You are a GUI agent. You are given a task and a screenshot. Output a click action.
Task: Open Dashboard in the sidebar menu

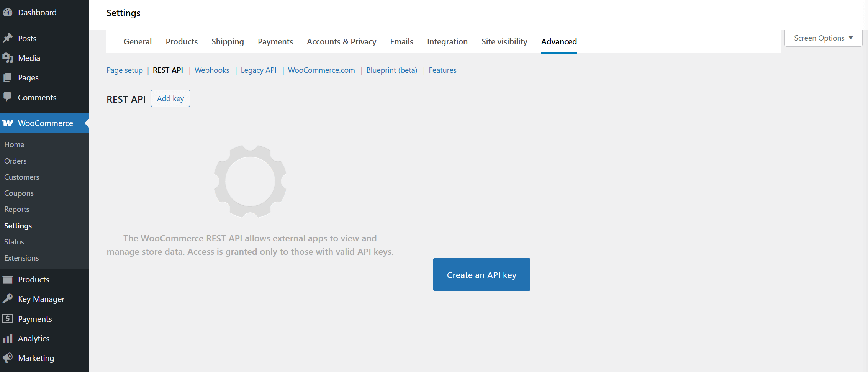37,12
